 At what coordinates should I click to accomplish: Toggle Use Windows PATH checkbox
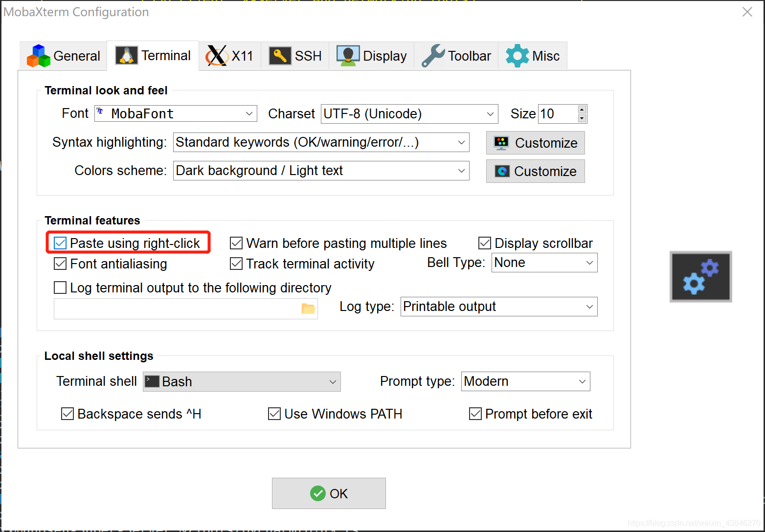click(274, 414)
